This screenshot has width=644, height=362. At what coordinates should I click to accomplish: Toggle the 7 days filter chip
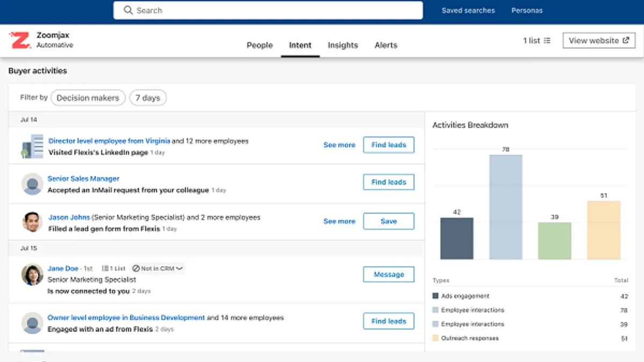pos(148,98)
